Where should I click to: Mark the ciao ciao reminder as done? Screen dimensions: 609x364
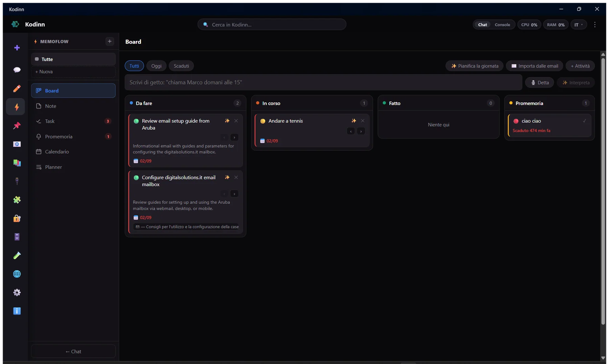584,121
